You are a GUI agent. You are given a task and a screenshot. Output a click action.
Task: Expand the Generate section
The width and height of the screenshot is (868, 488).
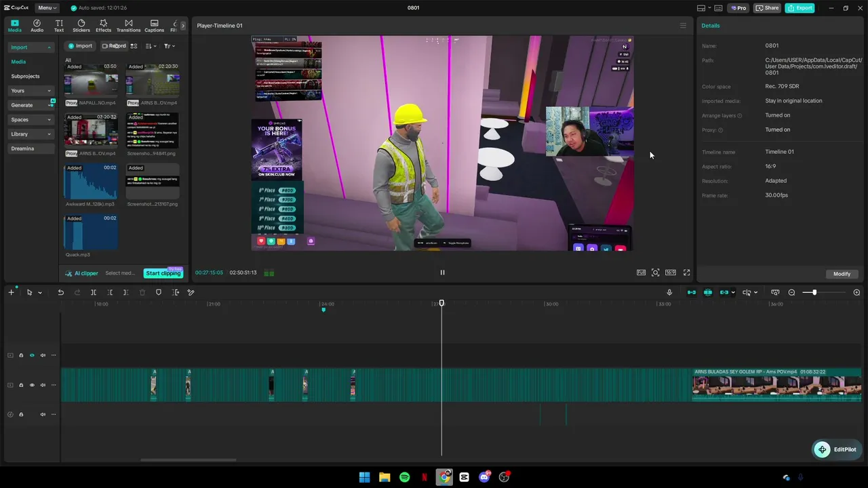coord(31,105)
